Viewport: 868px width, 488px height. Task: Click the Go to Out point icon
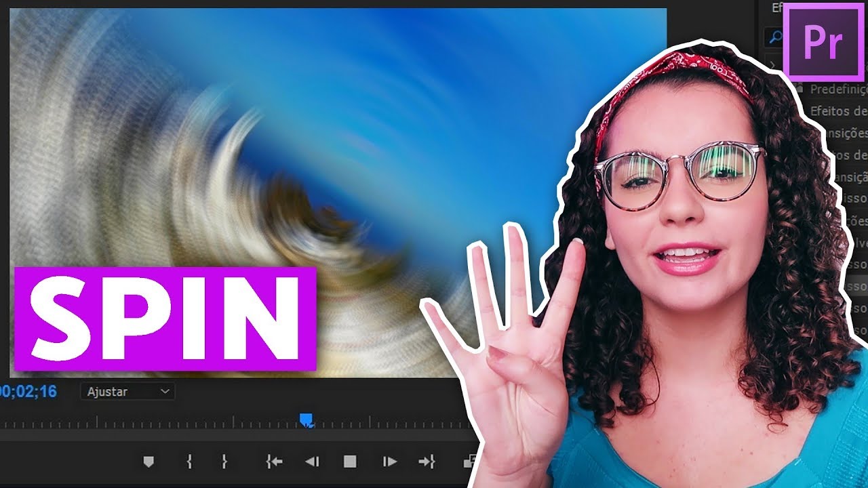(426, 462)
